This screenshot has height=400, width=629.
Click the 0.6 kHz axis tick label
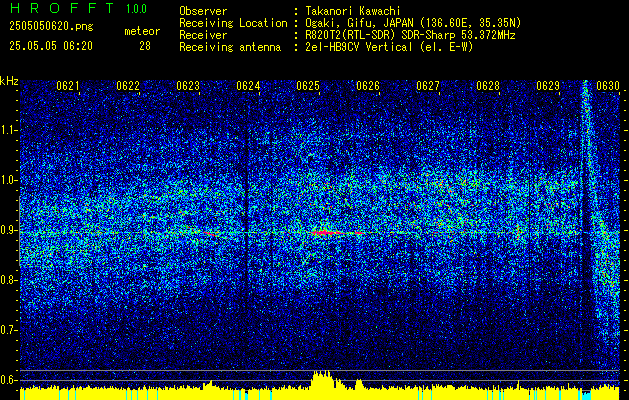(8, 380)
